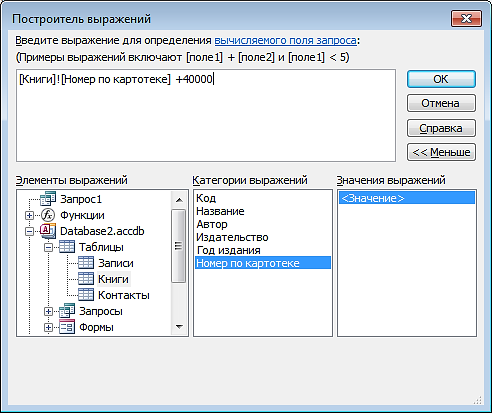492x413 pixels.
Task: Click the Записи table icon
Action: pos(86,263)
